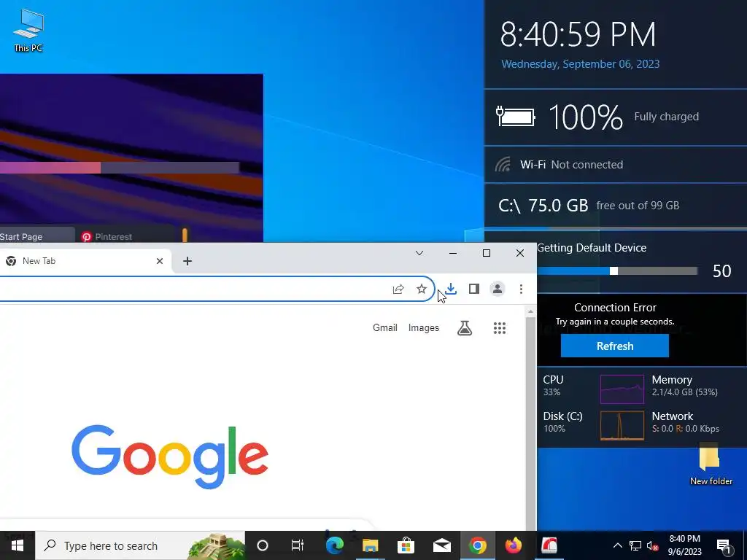Open Chrome profile avatar
The image size is (747, 560).
tap(497, 289)
